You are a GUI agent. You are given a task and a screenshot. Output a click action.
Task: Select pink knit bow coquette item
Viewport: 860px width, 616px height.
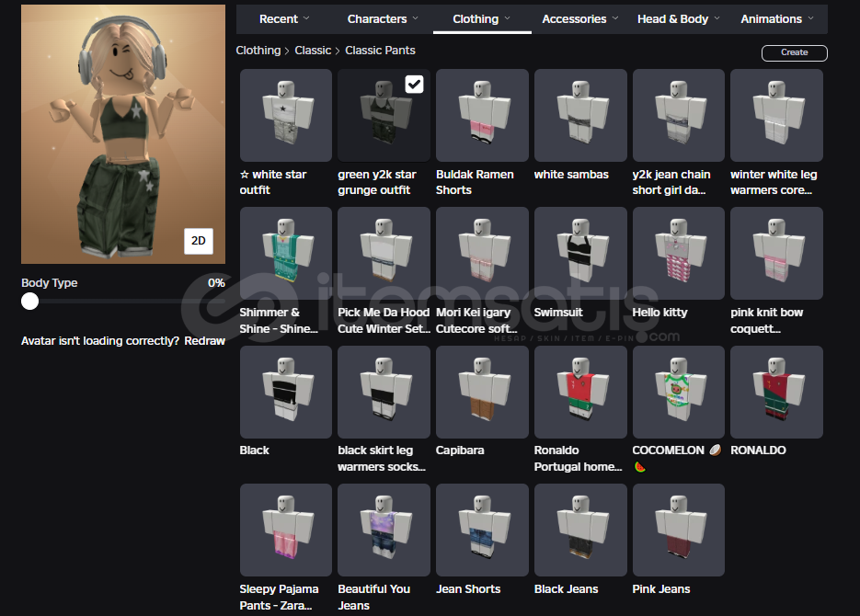coord(776,253)
